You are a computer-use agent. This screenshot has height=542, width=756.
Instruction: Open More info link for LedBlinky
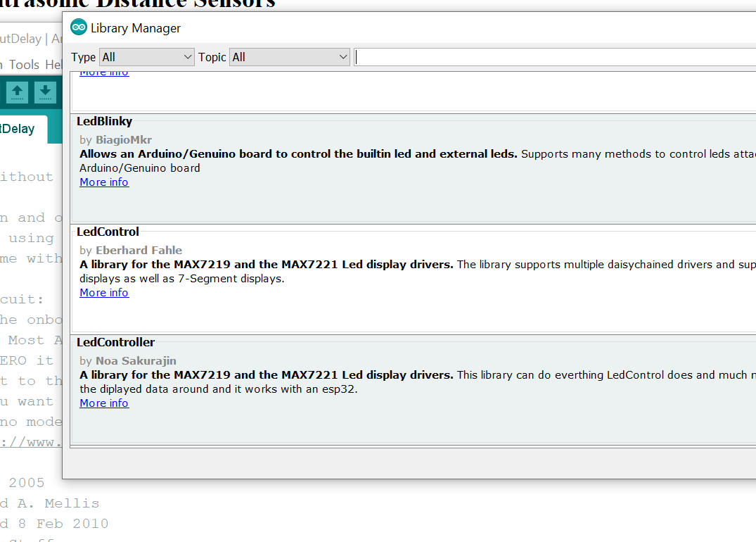click(104, 182)
